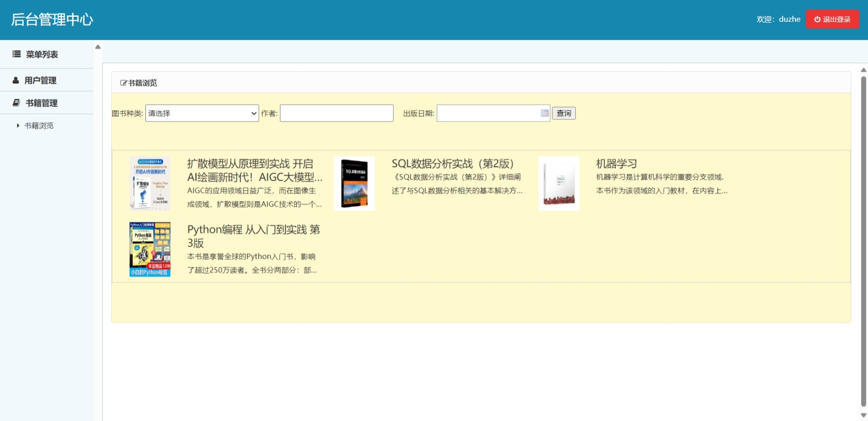Select the 机器学习 book cover image
This screenshot has width=868, height=421.
tap(559, 183)
